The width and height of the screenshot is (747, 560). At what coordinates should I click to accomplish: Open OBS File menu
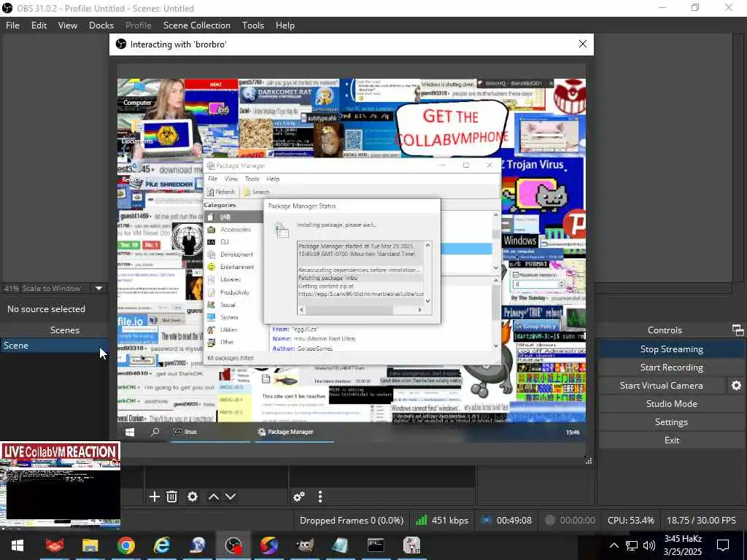pos(13,26)
